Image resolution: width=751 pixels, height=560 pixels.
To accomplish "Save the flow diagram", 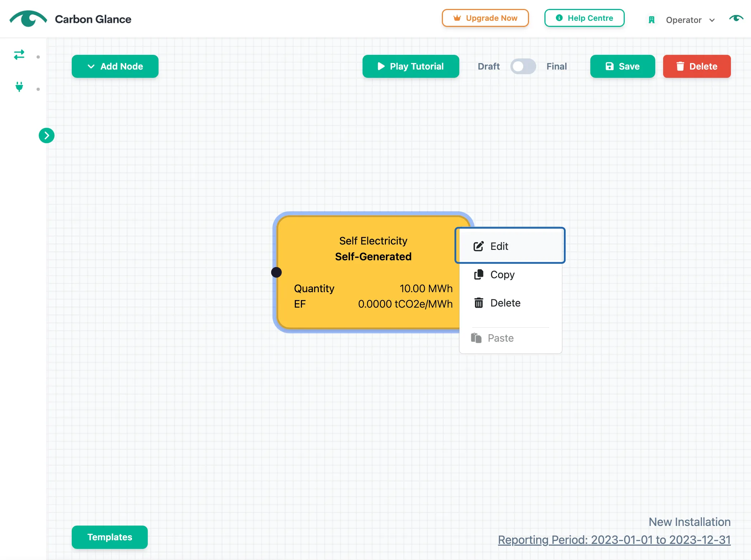I will 623,66.
